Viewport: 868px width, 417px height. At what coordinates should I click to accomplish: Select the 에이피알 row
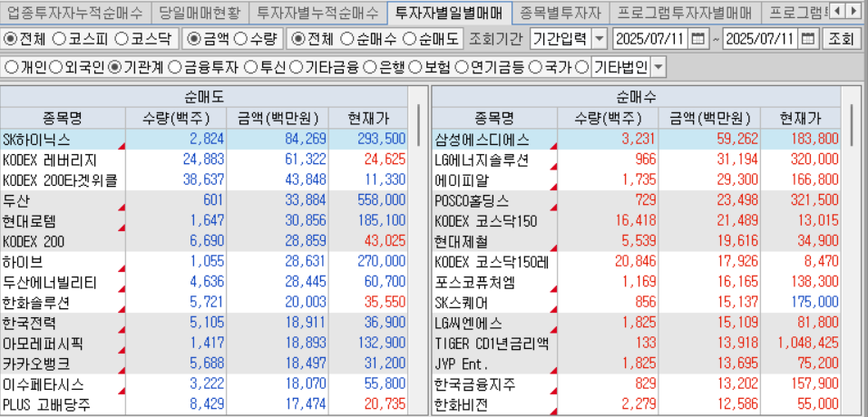[x=636, y=180]
